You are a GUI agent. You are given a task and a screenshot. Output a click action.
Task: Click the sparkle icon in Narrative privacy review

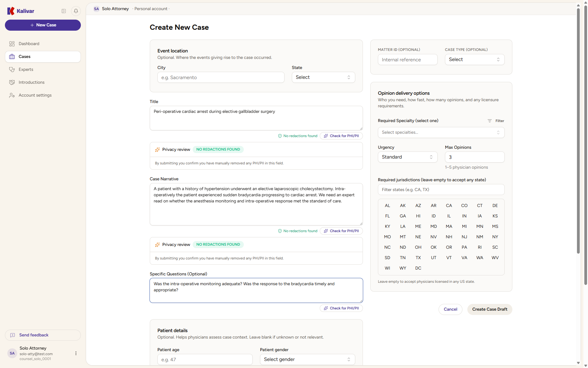pos(157,245)
